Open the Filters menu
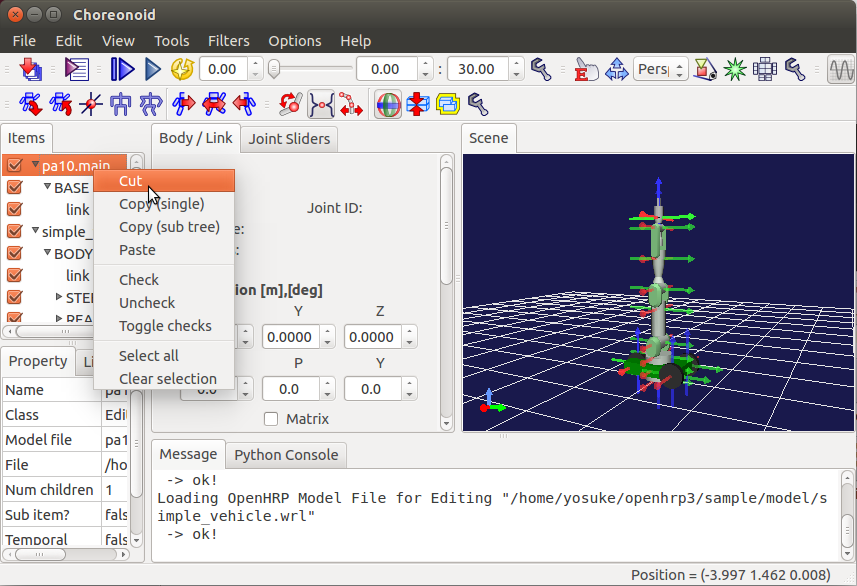Image resolution: width=857 pixels, height=586 pixels. (228, 41)
